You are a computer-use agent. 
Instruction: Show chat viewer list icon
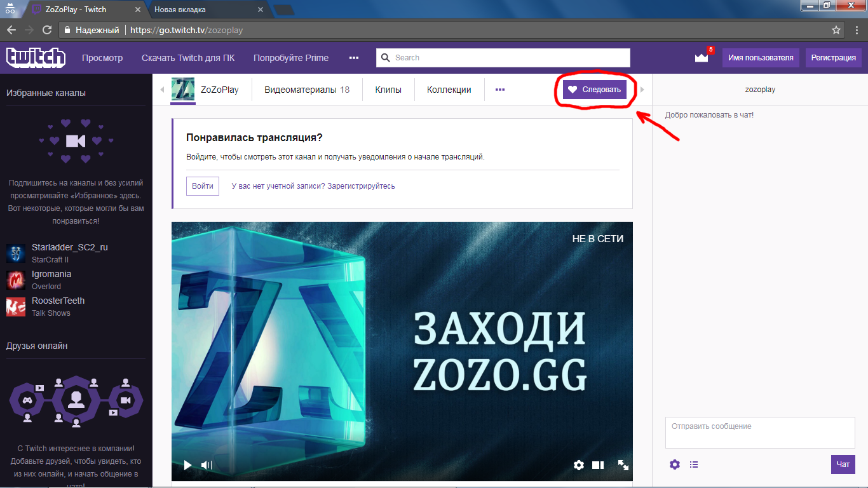pyautogui.click(x=694, y=464)
